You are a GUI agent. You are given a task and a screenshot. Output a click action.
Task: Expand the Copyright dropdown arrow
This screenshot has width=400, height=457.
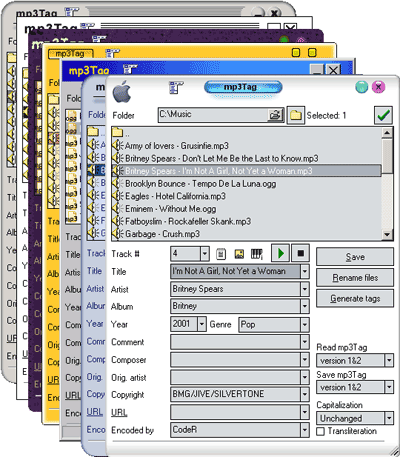tap(304, 394)
